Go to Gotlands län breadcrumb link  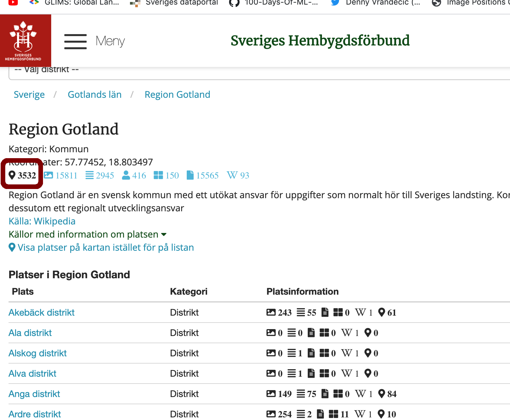(95, 94)
